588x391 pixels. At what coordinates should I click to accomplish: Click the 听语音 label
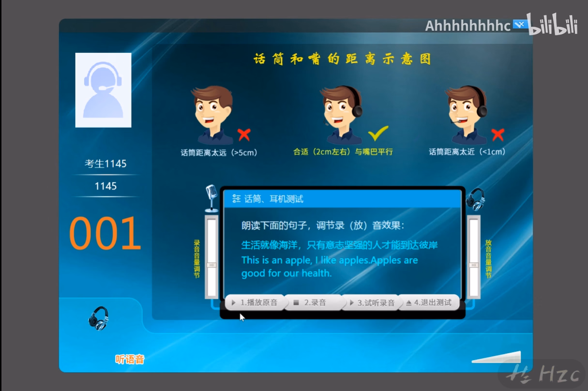coord(130,360)
